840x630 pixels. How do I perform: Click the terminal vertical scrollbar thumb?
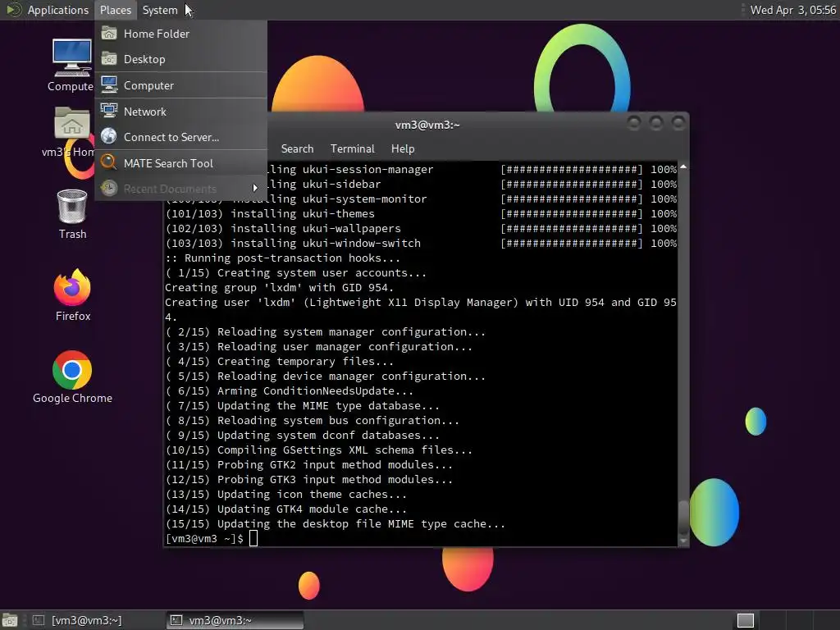(683, 516)
